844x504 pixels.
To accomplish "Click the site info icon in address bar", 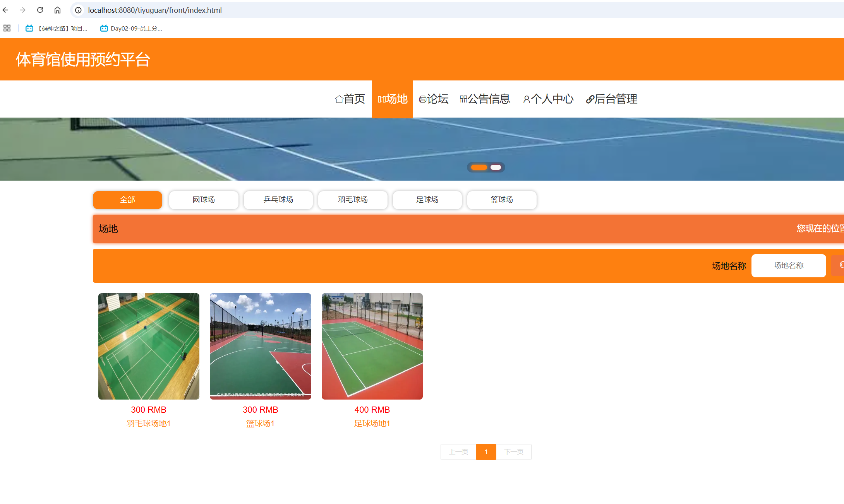I will coord(78,10).
